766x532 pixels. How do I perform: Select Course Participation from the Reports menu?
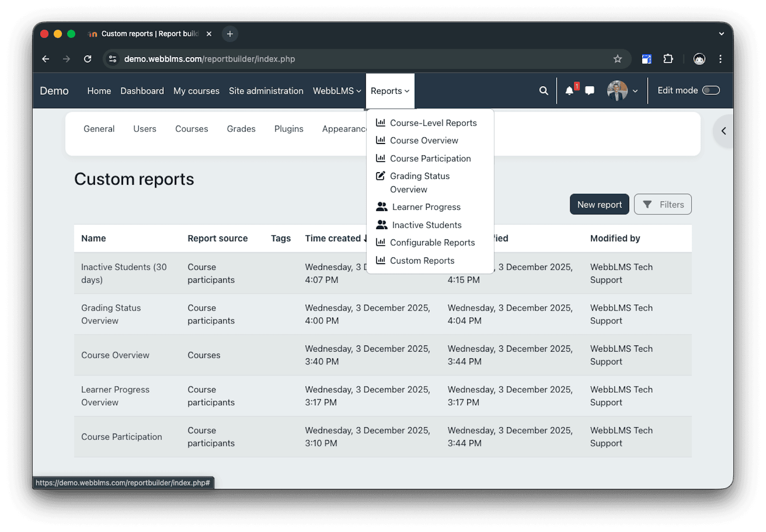[430, 158]
